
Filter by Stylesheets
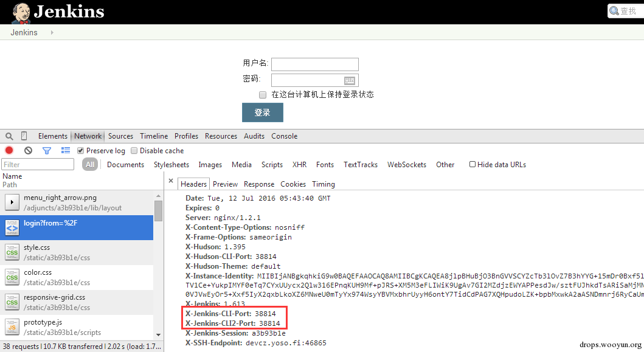(x=171, y=164)
